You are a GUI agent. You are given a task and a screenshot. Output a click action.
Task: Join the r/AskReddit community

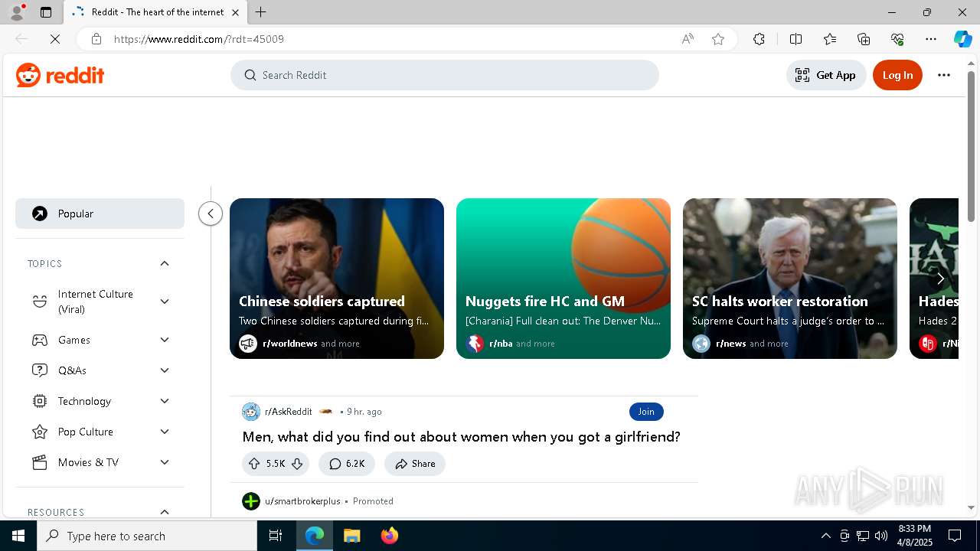click(646, 412)
